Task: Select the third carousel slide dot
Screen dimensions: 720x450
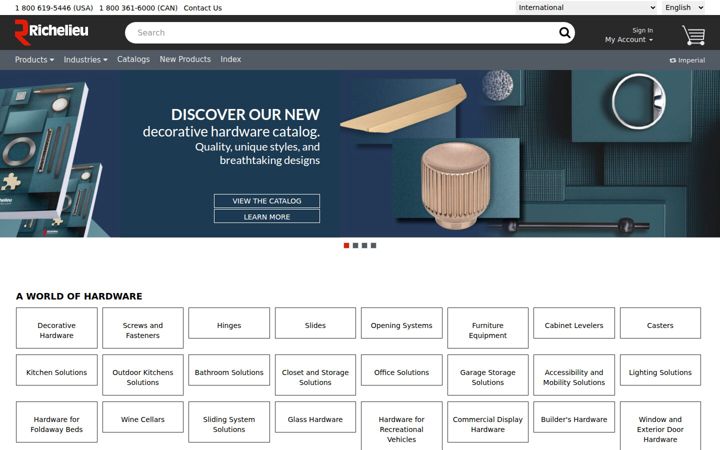Action: point(365,246)
